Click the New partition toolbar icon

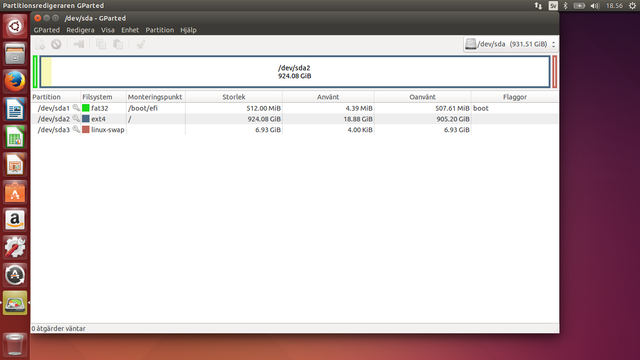(40, 44)
